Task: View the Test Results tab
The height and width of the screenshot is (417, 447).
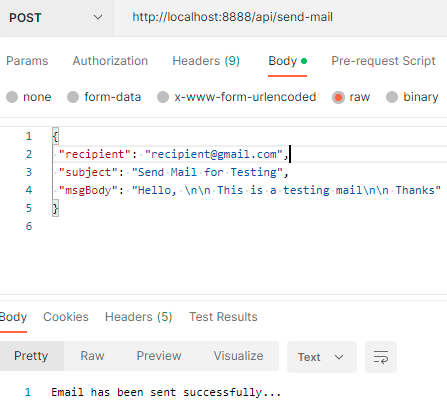Action: 223,317
